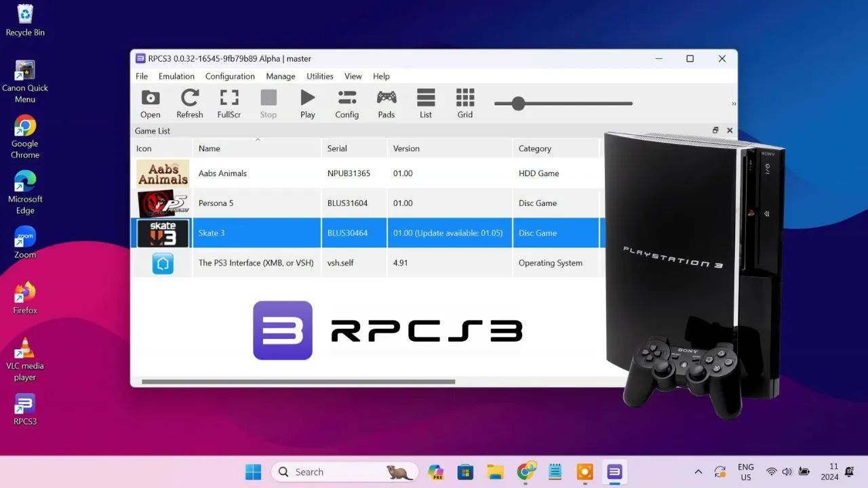Show hidden system tray icons chevron
Screen dimensions: 868x488
(x=698, y=472)
